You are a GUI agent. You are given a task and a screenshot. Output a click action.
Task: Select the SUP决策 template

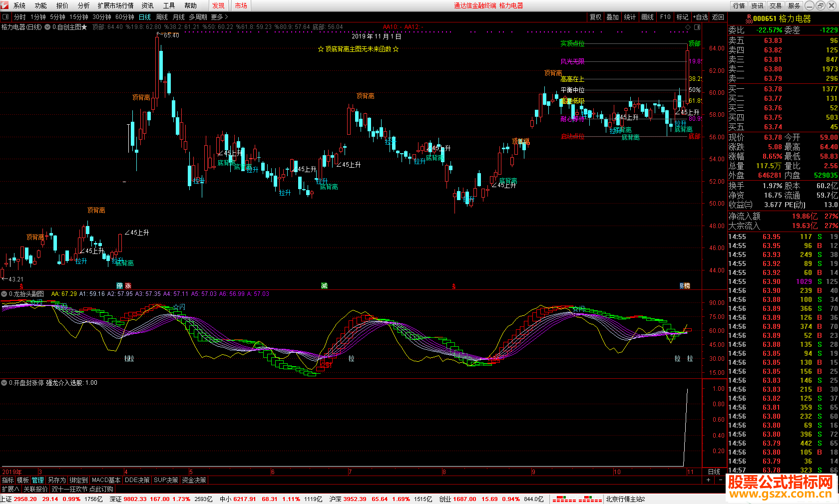tap(166, 480)
